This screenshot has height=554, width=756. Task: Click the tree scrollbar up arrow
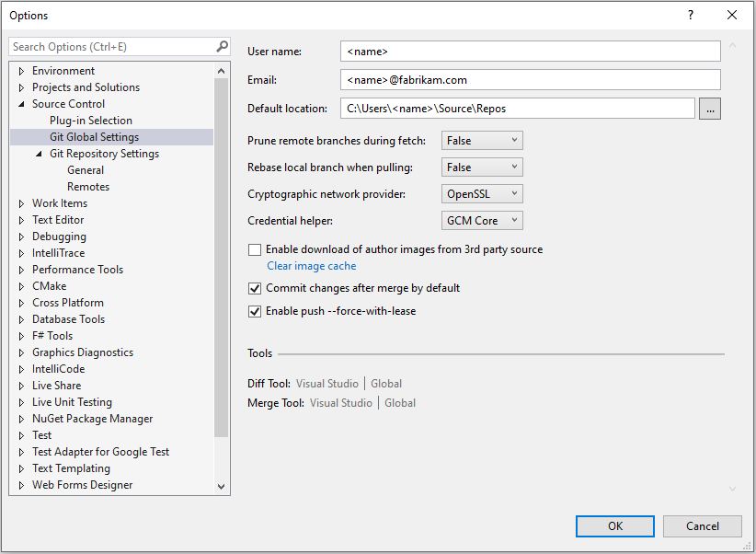222,71
